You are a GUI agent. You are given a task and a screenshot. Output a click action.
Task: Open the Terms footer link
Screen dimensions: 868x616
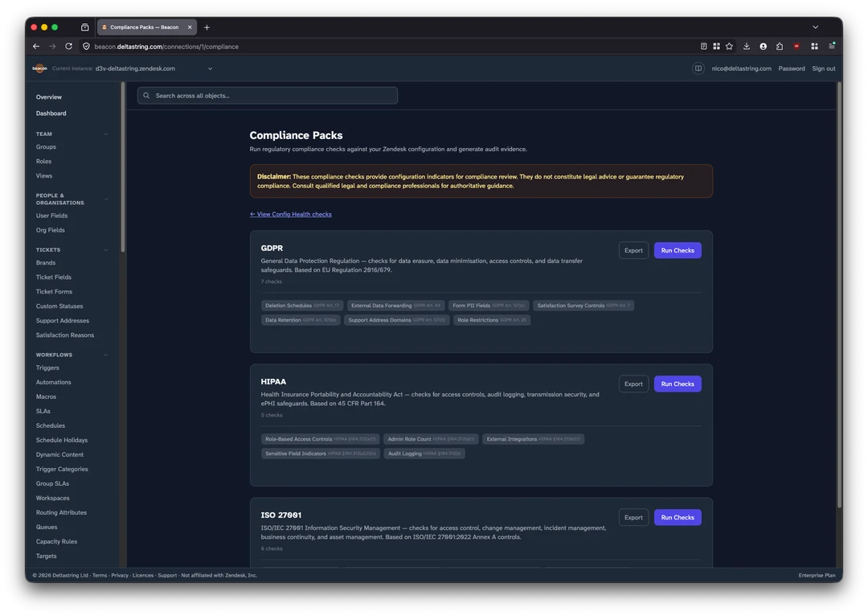click(x=100, y=576)
